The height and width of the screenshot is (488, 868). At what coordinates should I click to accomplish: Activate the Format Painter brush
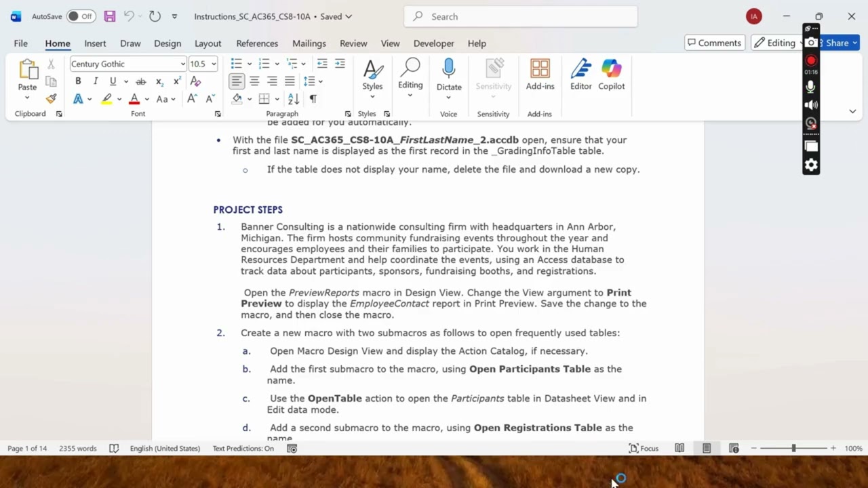click(51, 99)
